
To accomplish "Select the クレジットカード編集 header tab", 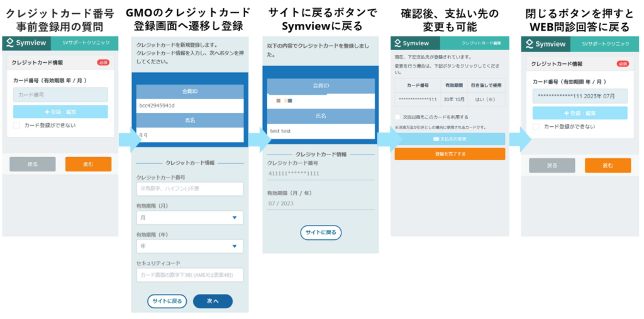I will click(476, 43).
